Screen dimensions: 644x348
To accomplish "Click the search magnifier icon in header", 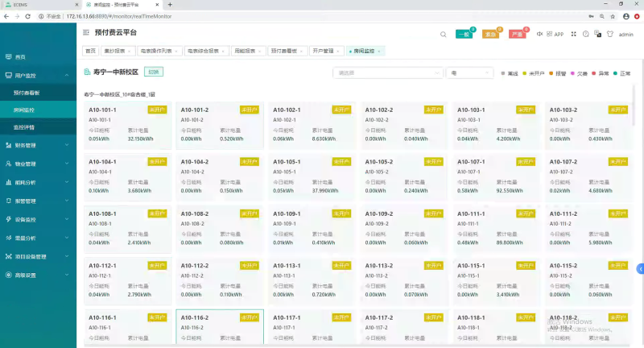I will click(x=444, y=34).
